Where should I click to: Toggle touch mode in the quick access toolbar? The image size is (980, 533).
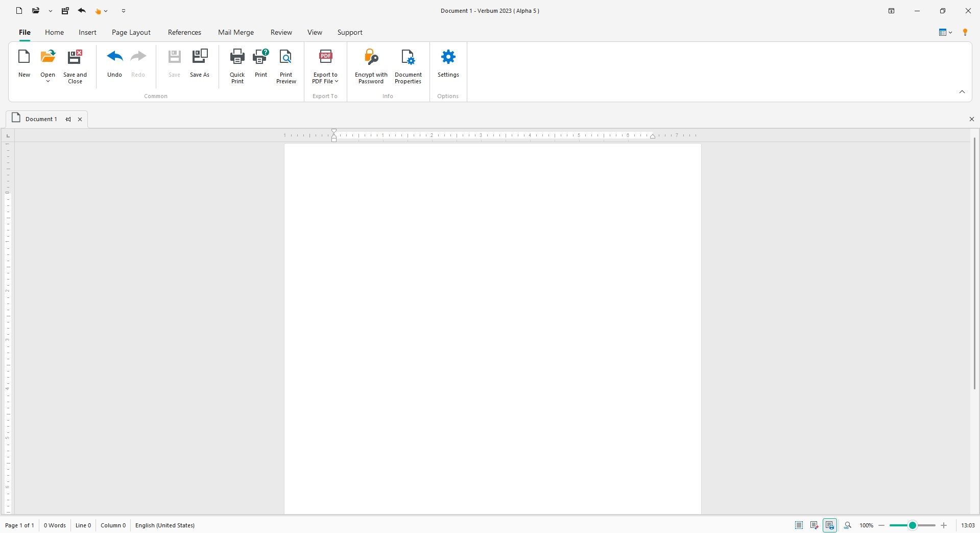[x=99, y=10]
